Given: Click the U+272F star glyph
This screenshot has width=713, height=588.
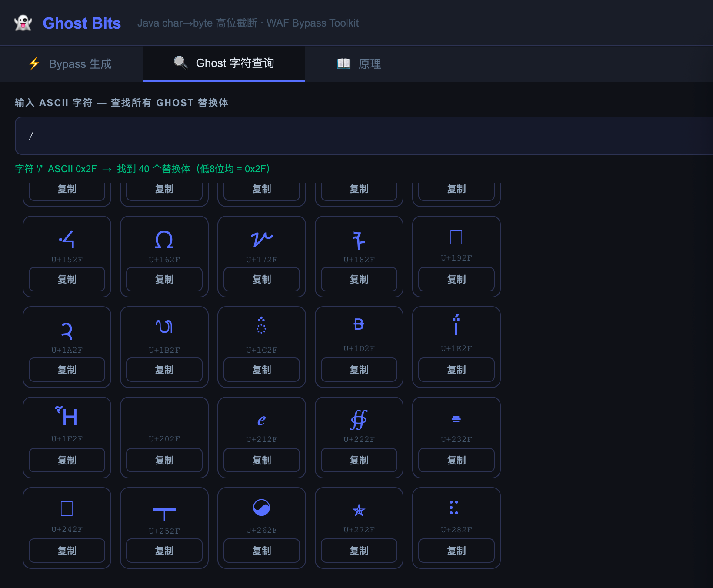Looking at the screenshot, I should pyautogui.click(x=359, y=510).
